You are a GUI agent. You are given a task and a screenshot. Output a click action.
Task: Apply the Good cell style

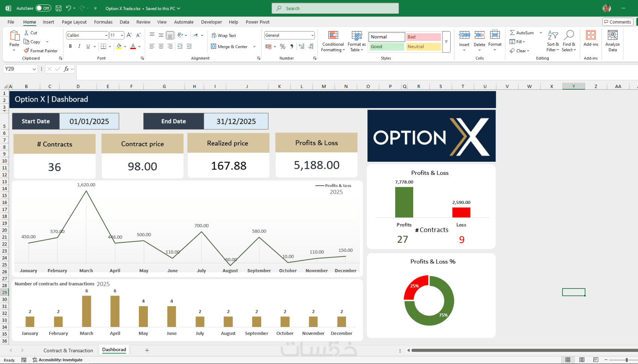tap(387, 47)
